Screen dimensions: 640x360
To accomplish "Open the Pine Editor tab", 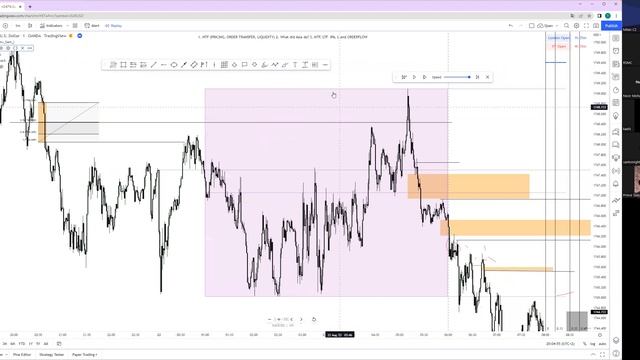I will pyautogui.click(x=22, y=355).
